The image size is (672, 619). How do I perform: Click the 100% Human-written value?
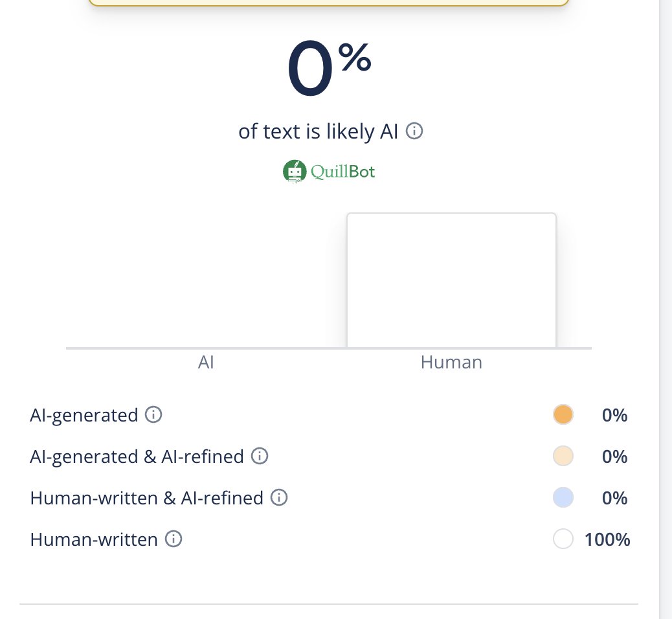click(607, 539)
